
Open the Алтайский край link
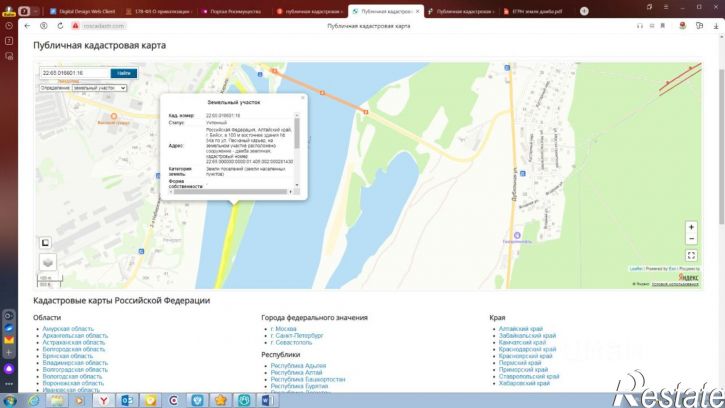click(520, 328)
